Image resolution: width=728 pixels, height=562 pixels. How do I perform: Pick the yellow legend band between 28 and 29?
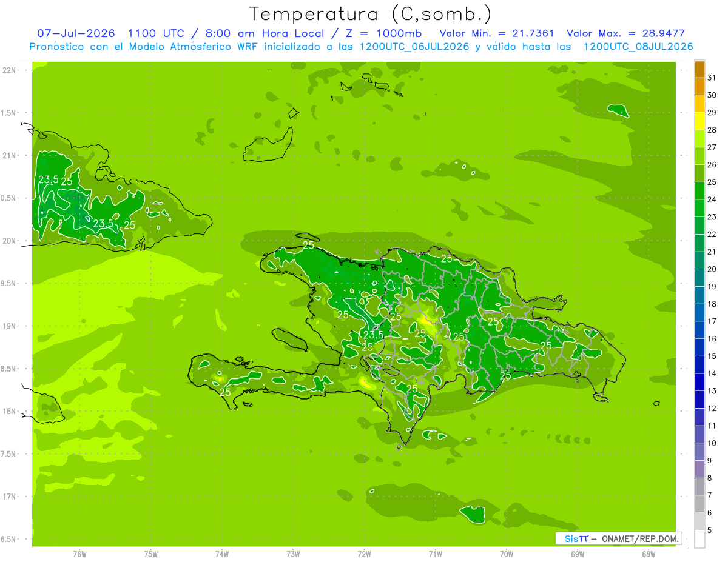tap(699, 121)
